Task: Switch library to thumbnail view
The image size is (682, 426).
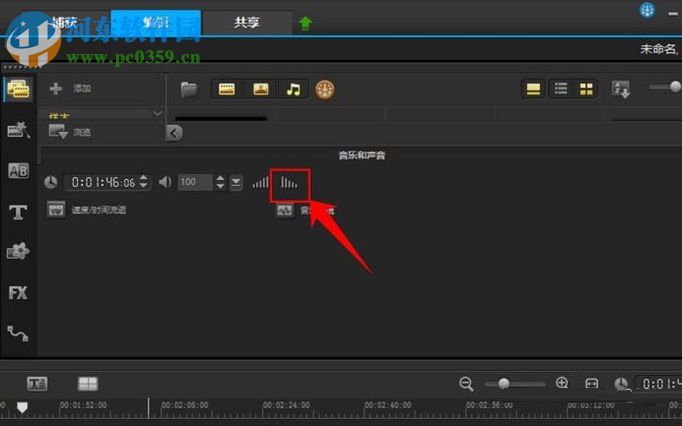Action: click(x=586, y=89)
